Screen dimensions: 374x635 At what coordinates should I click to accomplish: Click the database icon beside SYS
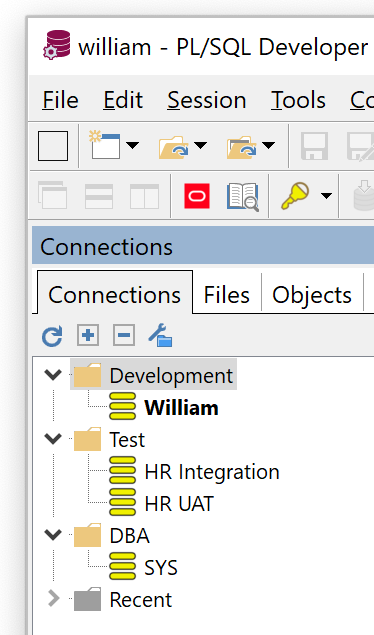click(x=122, y=566)
